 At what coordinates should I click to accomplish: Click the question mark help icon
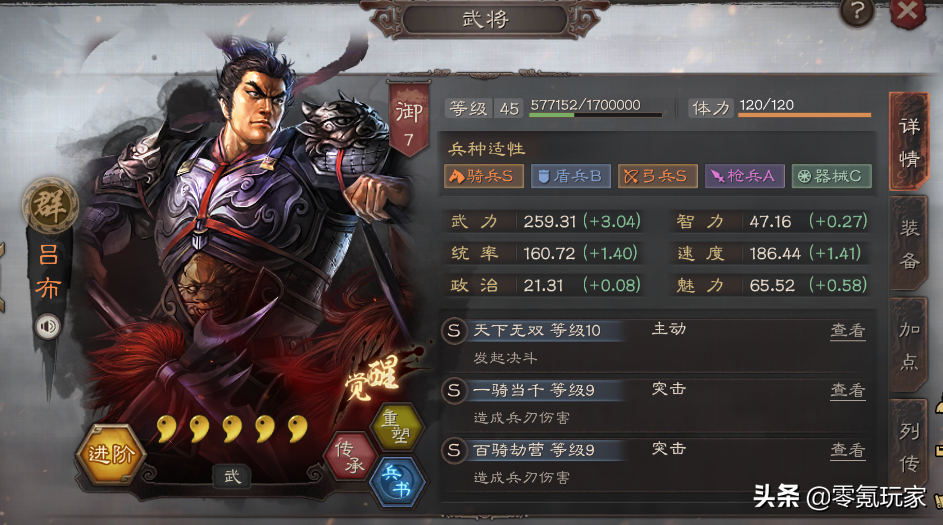click(857, 12)
